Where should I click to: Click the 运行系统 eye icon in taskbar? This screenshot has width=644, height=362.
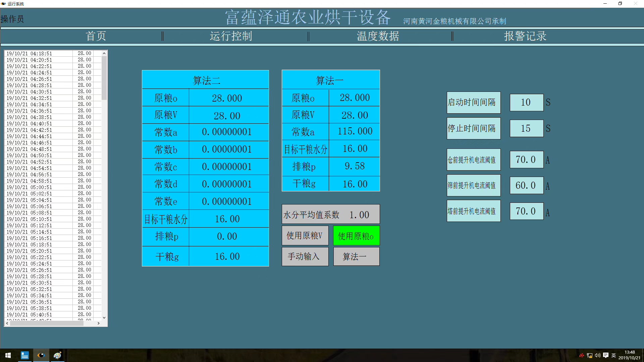[x=41, y=355]
